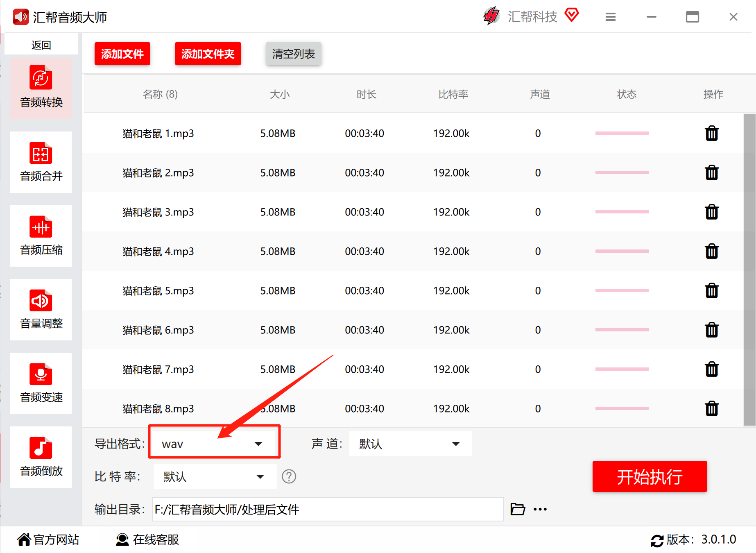The width and height of the screenshot is (756, 553).
Task: Open the hamburger menu in title bar
Action: [611, 17]
